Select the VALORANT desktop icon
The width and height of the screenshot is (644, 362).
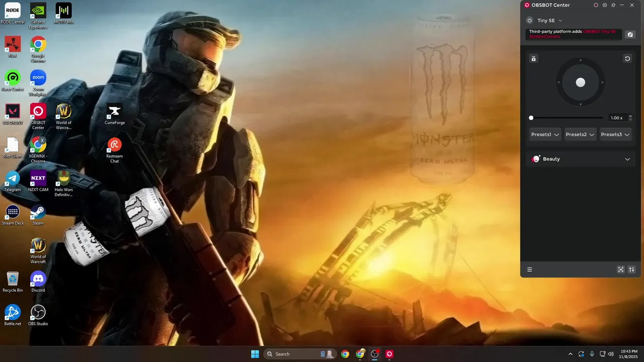point(13,114)
